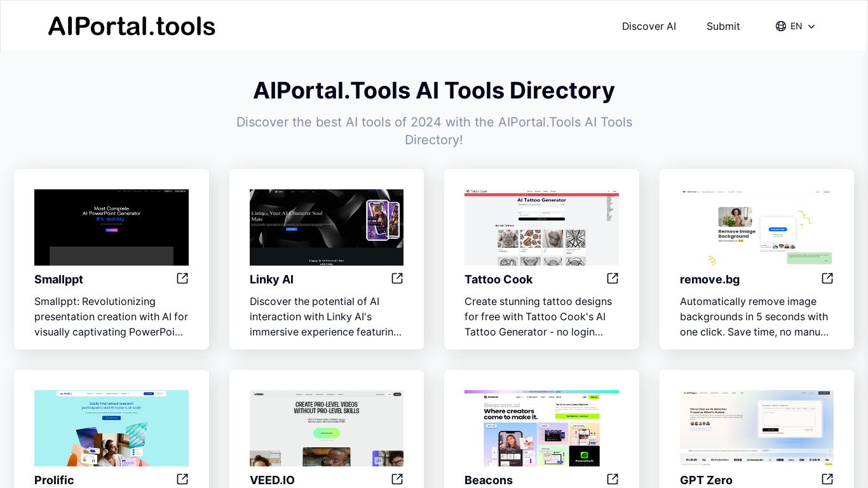
Task: Go to Discover AI menu
Action: pos(649,26)
